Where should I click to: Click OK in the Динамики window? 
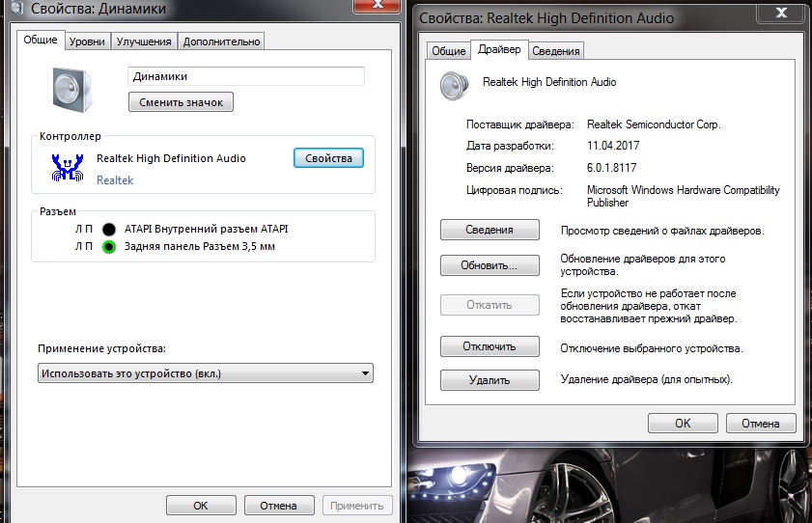coord(201,506)
